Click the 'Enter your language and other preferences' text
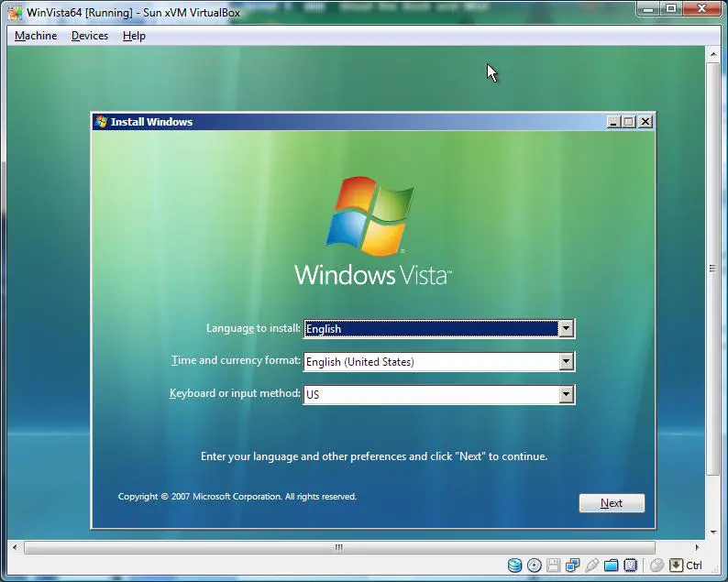728x582 pixels. 374,456
